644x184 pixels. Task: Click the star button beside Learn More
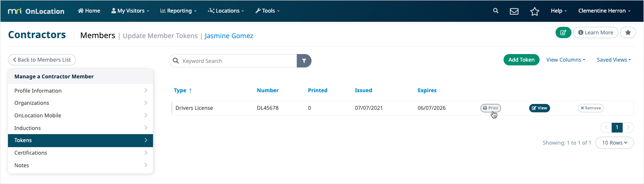tap(628, 32)
